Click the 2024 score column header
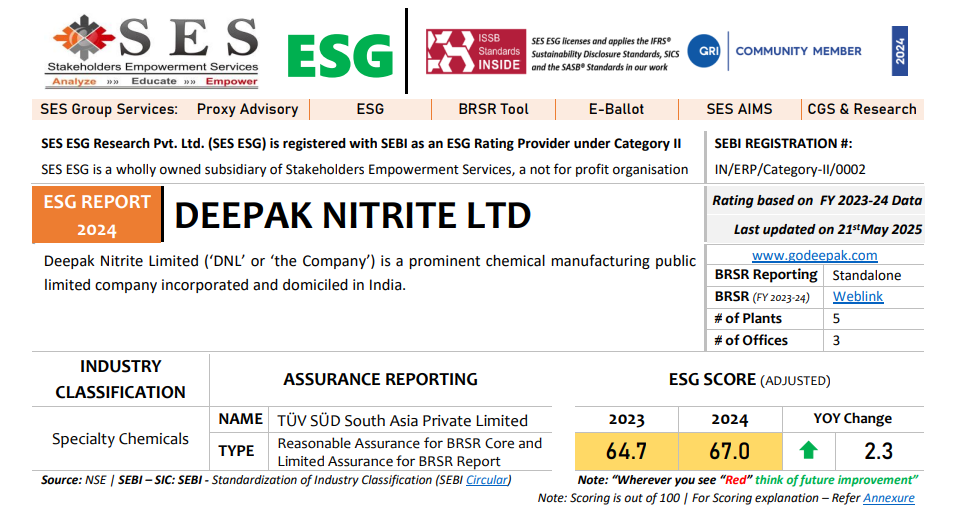The width and height of the screenshot is (961, 510). point(729,419)
